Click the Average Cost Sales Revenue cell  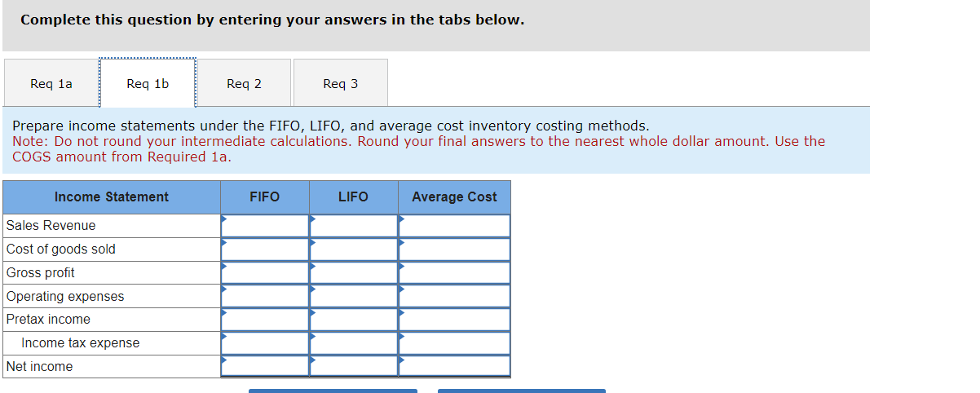pyautogui.click(x=454, y=226)
